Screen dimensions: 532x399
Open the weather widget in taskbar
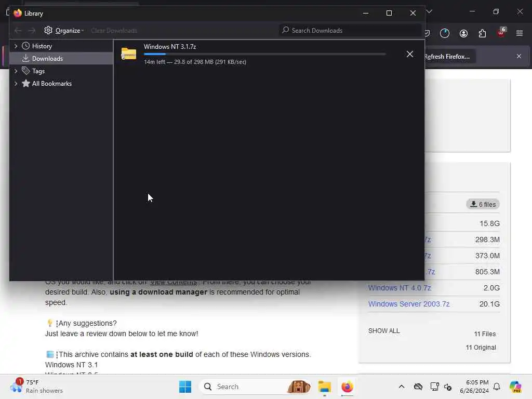(x=37, y=387)
